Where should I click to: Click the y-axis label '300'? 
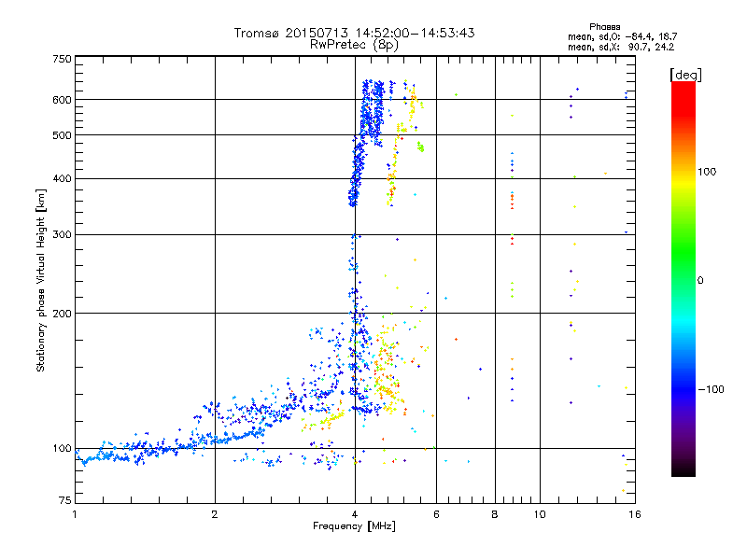pyautogui.click(x=62, y=234)
